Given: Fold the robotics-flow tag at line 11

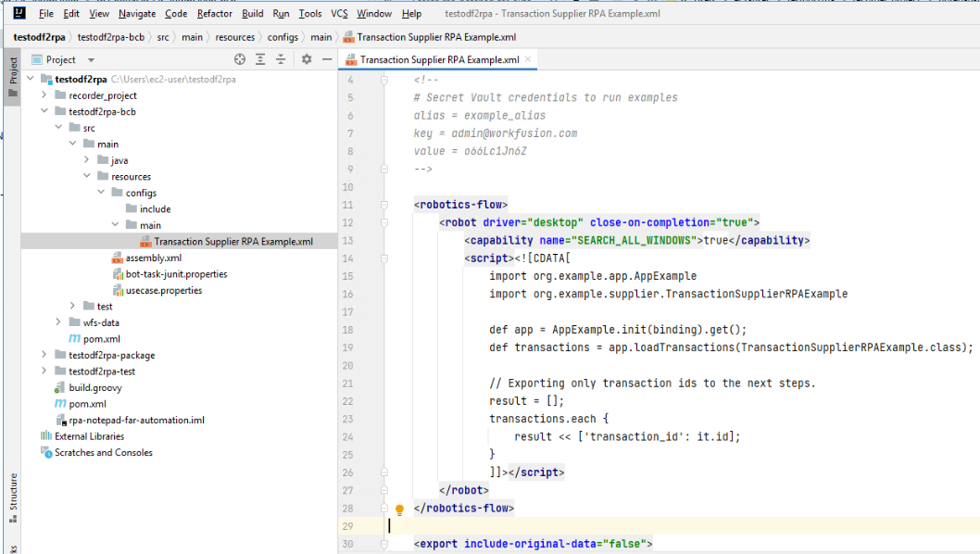Looking at the screenshot, I should pos(384,205).
